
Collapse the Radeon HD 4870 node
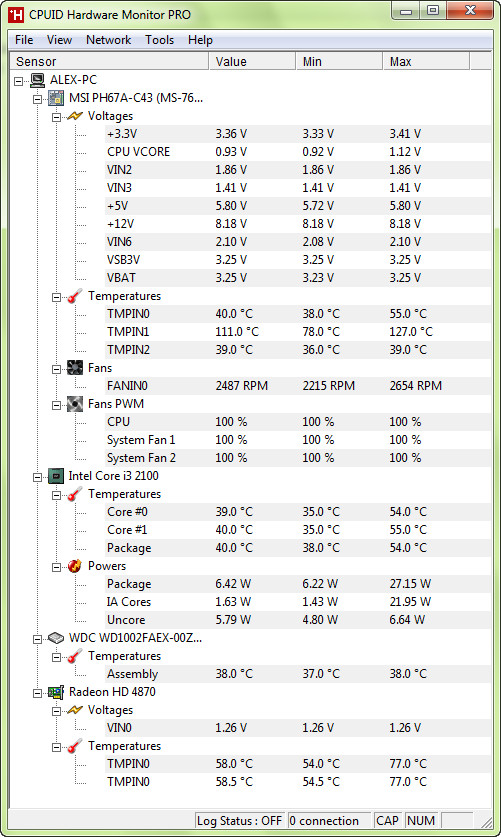(37, 693)
